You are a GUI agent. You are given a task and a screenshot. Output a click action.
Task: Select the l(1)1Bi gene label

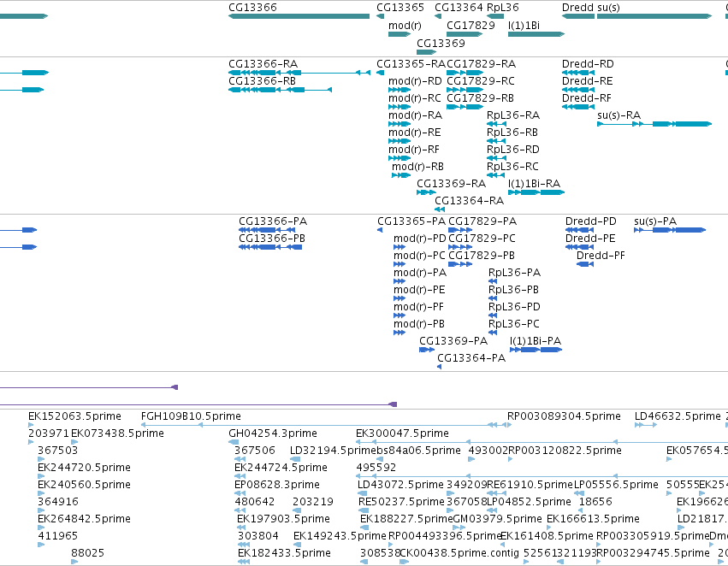click(524, 26)
